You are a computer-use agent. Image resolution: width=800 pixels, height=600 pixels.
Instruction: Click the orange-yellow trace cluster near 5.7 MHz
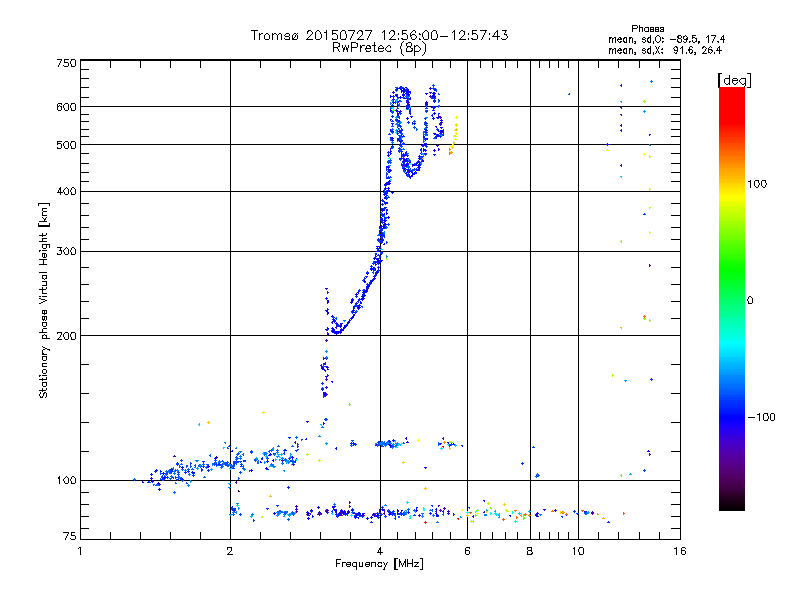[x=453, y=137]
